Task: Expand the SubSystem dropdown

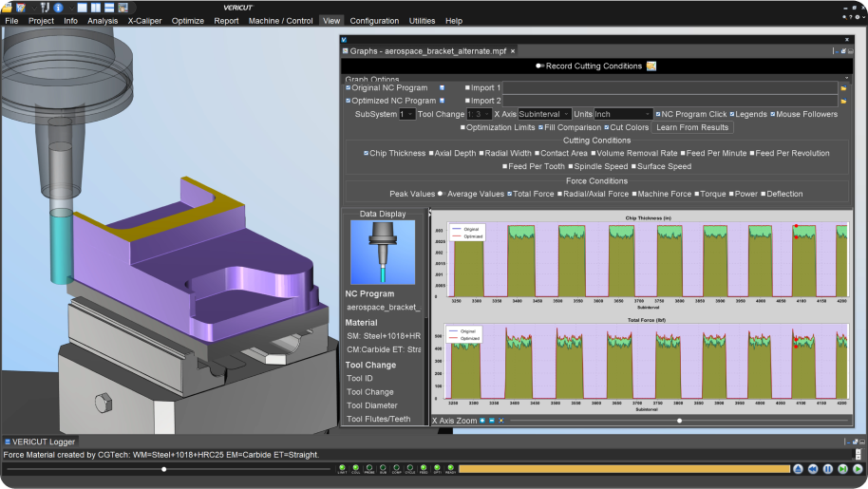Action: point(406,114)
